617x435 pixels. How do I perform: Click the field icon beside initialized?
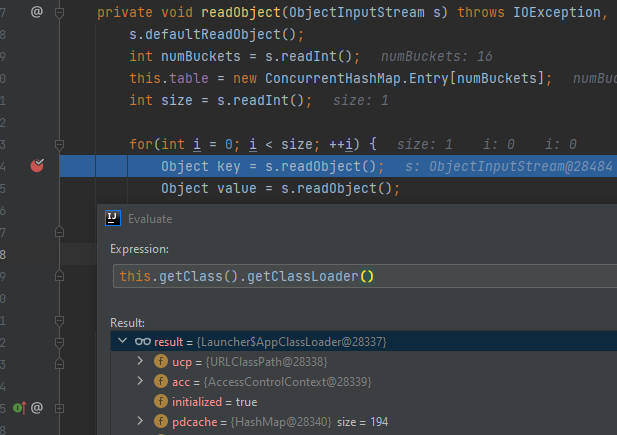click(161, 402)
